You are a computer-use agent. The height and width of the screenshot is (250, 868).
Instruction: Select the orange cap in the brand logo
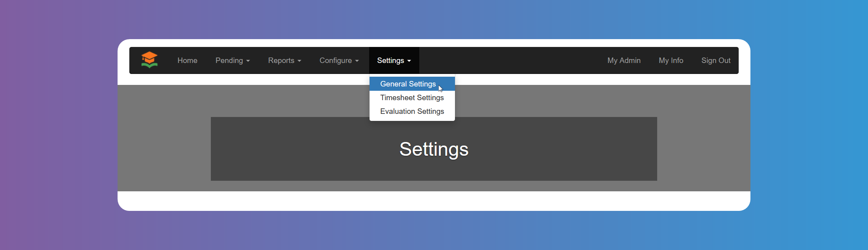150,58
